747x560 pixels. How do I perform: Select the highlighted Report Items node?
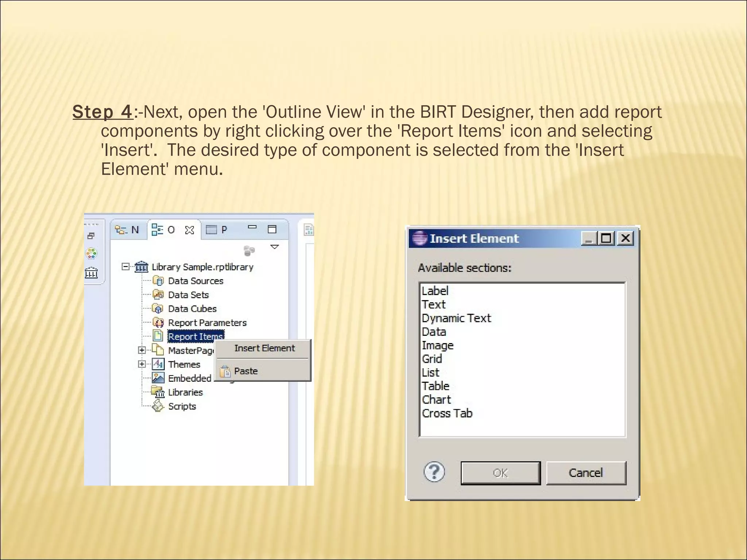tap(196, 337)
